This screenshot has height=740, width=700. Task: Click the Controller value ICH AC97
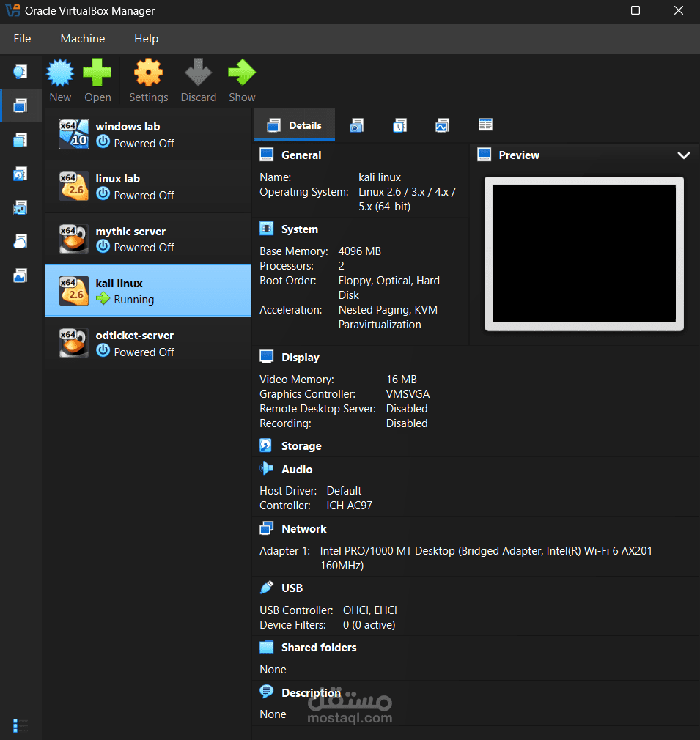tap(350, 506)
